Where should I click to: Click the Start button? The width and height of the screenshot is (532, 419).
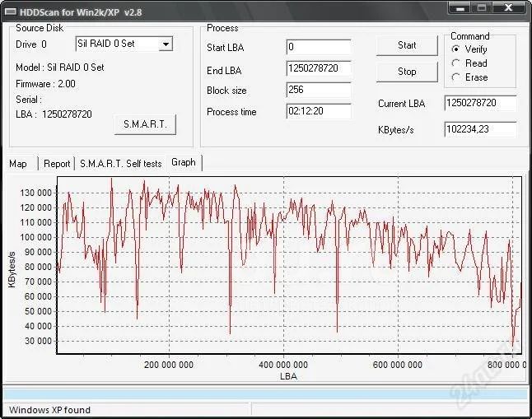(407, 45)
